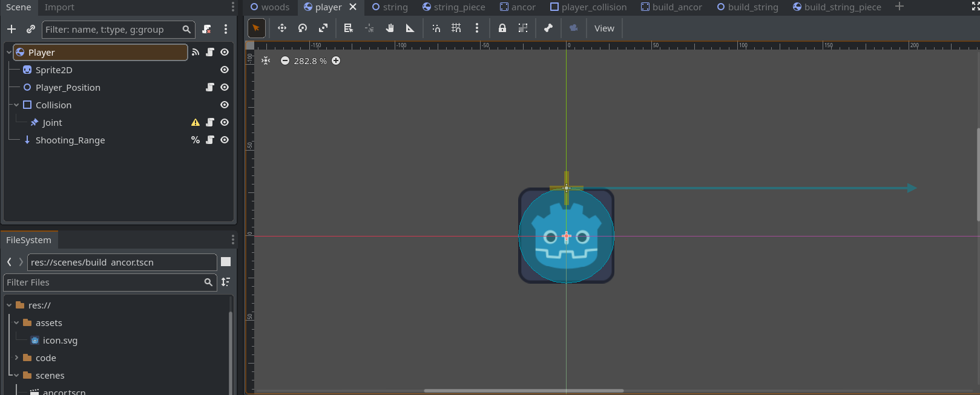The width and height of the screenshot is (980, 395).
Task: Zoom in with the plus button
Action: click(x=336, y=60)
